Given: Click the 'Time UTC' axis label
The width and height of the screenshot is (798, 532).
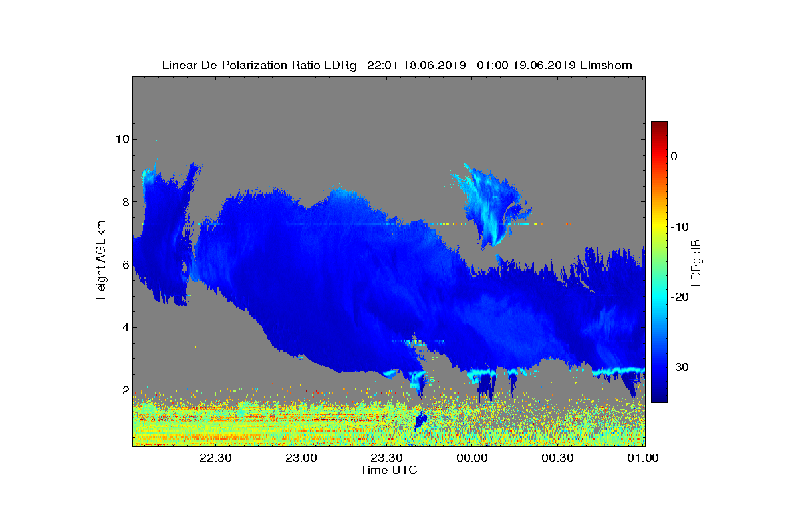Looking at the screenshot, I should (389, 470).
